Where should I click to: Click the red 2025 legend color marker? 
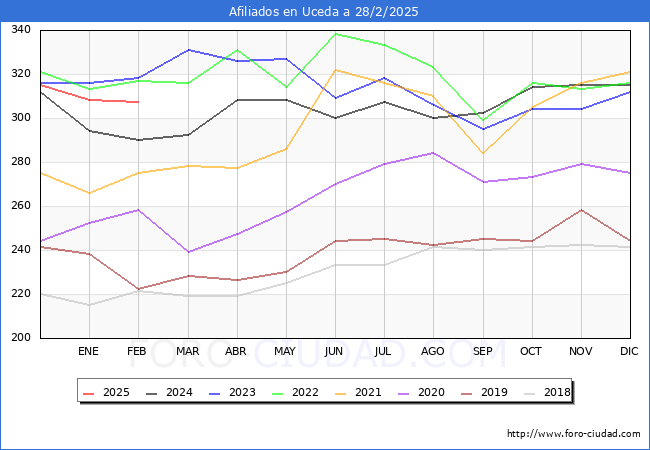coord(89,393)
